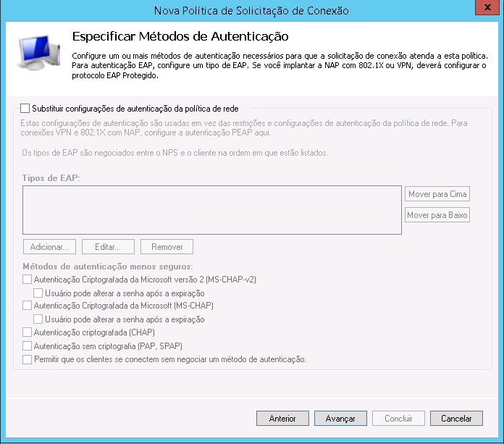The height and width of the screenshot is (444, 504).
Task: Check Autenticação criptografada (CHAP) box
Action: (27, 332)
